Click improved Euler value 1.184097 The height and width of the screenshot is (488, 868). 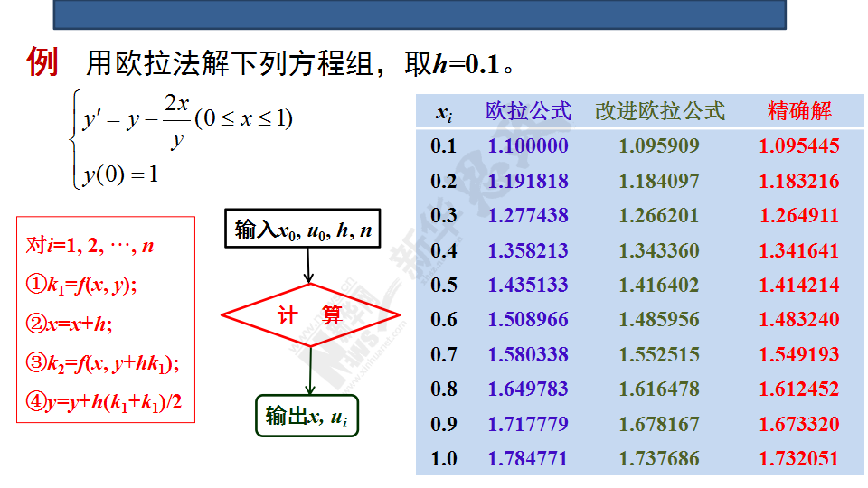(659, 181)
